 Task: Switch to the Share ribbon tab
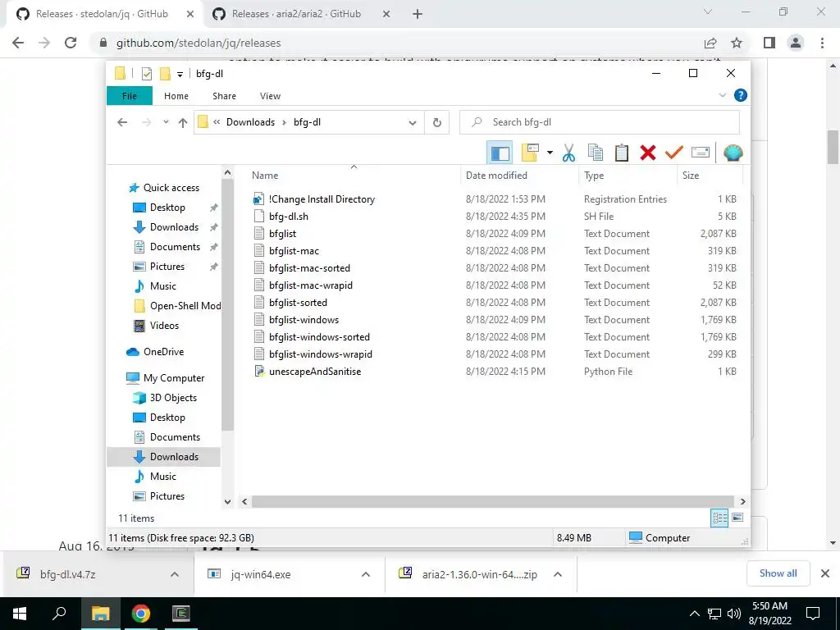(x=224, y=96)
